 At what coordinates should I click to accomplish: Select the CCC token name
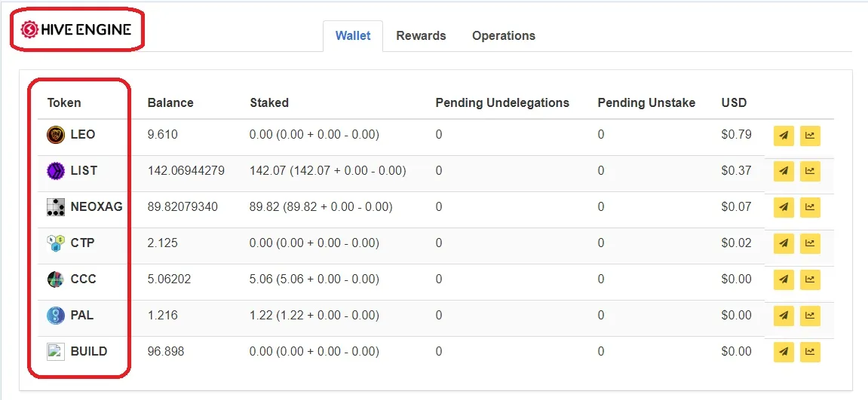[84, 279]
